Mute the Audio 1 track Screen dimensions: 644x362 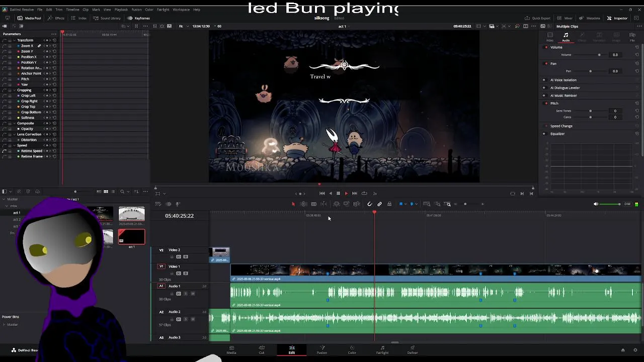tap(193, 293)
